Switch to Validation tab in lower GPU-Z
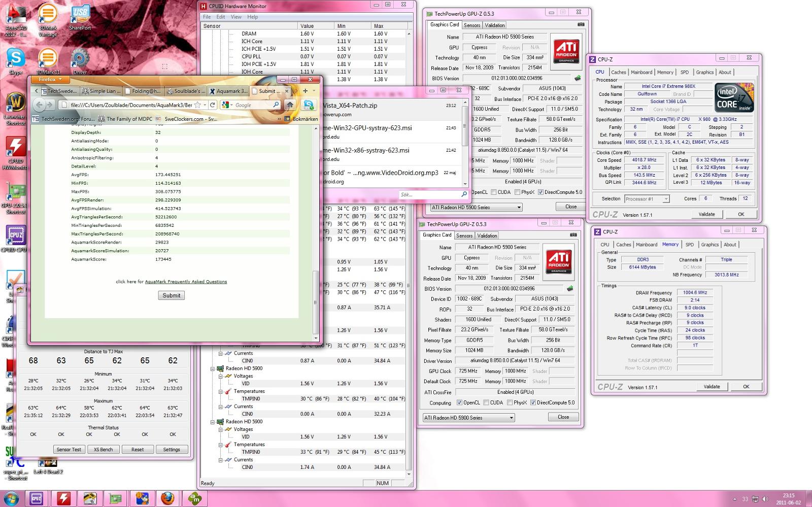Screen dimensions: 812x507 pyautogui.click(x=487, y=235)
